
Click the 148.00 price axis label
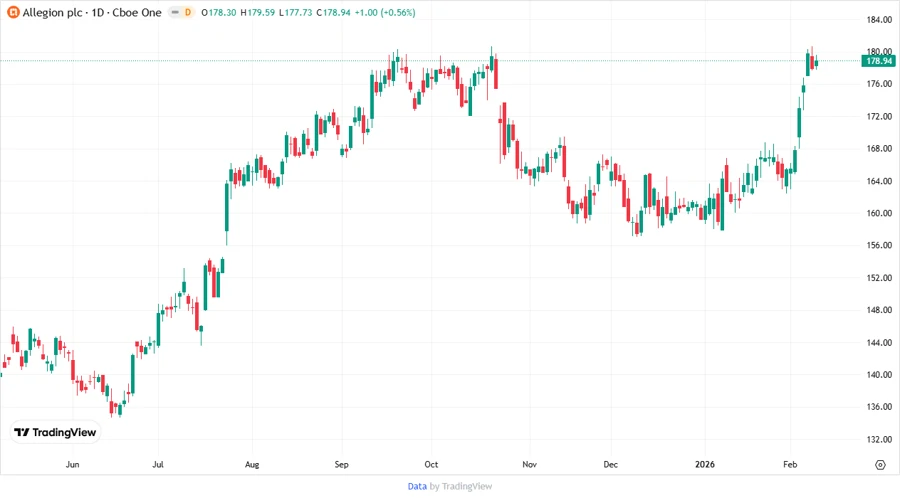click(x=879, y=310)
